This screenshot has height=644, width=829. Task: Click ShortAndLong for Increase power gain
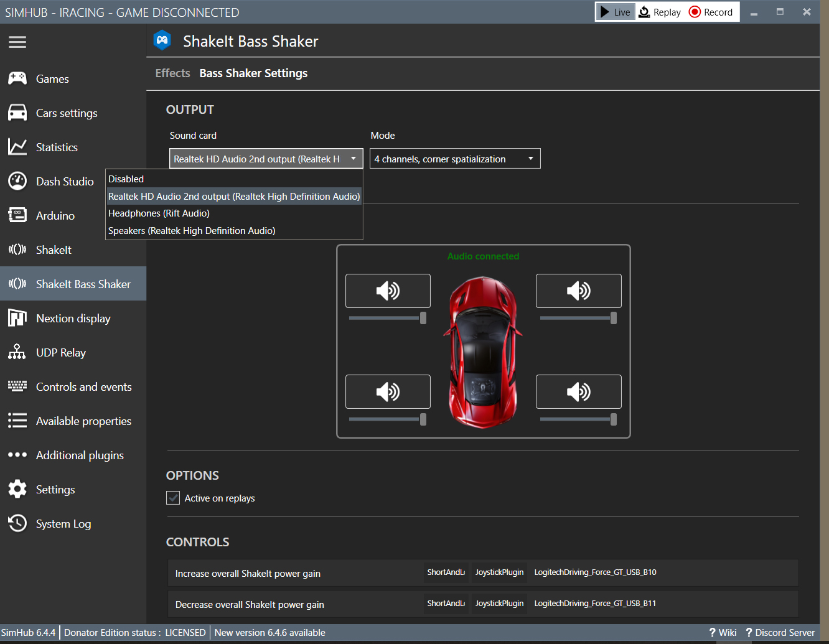[x=446, y=572]
